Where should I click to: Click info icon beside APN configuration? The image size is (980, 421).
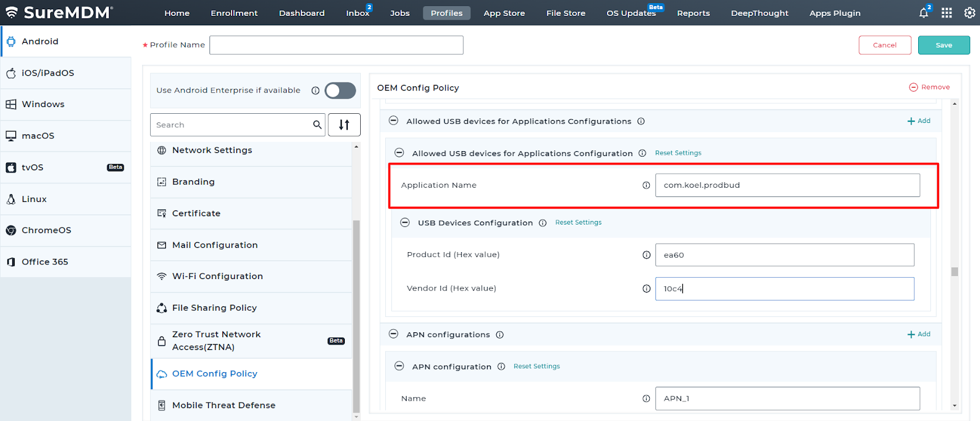[x=501, y=367]
